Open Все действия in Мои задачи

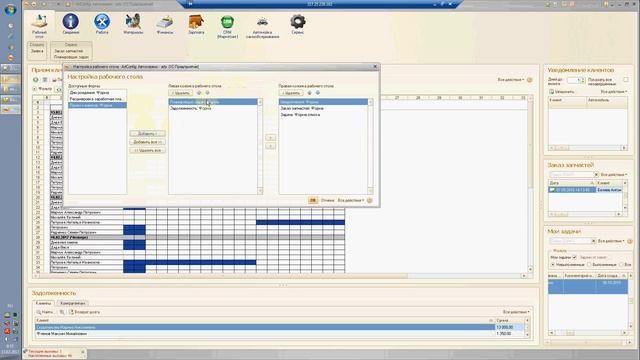(x=611, y=241)
